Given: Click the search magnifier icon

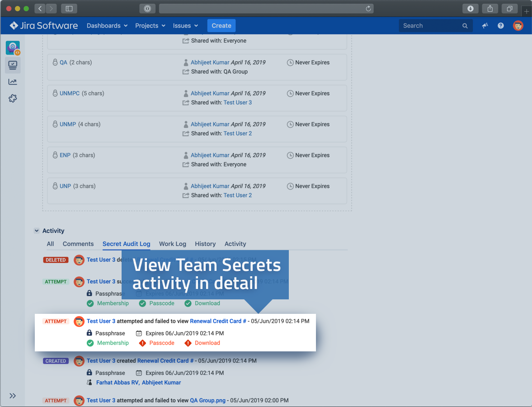Looking at the screenshot, I should click(x=465, y=26).
